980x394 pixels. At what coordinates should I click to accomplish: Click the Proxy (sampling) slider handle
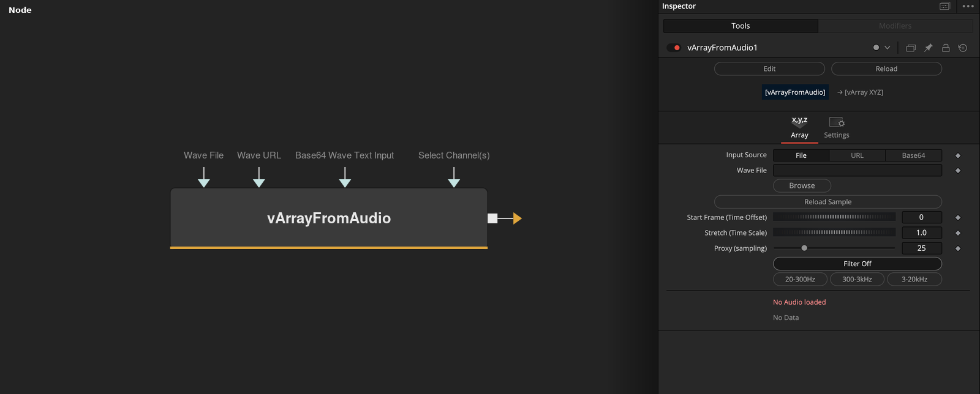804,248
